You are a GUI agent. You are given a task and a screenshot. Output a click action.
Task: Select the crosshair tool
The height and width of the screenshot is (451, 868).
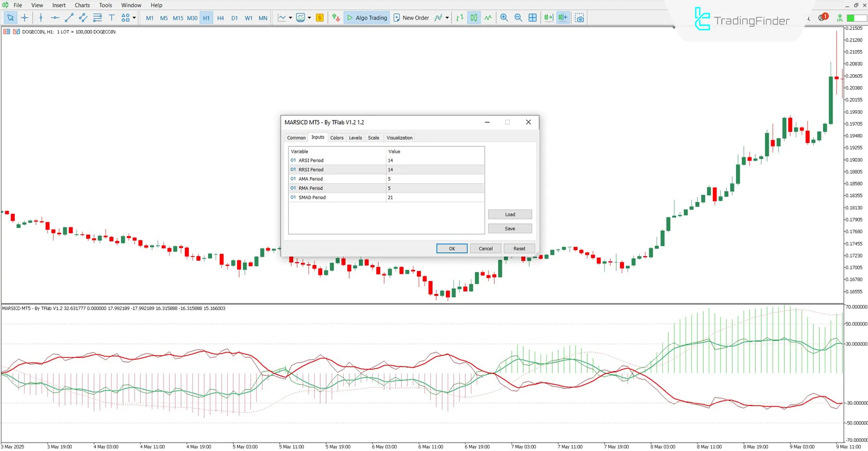click(25, 18)
